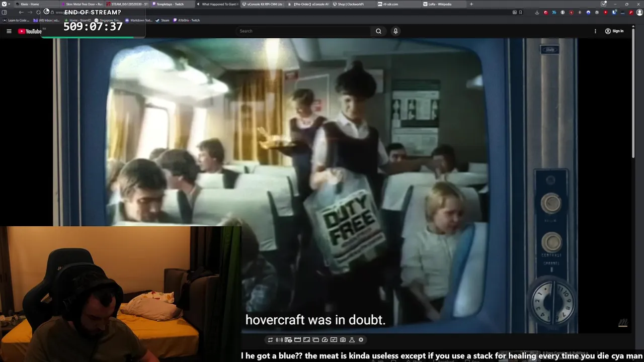The image size is (644, 362).
Task: Open the Inbox mail bookmark
Action: pyautogui.click(x=46, y=20)
